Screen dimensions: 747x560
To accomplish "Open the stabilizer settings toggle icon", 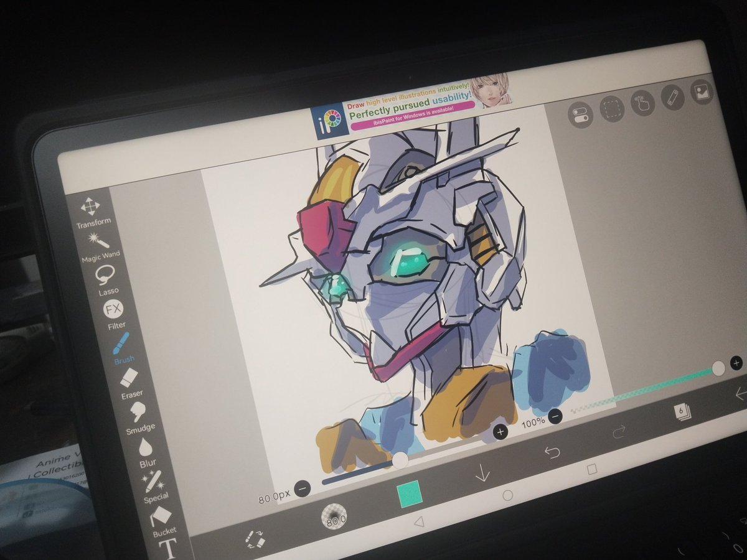I will click(x=580, y=115).
